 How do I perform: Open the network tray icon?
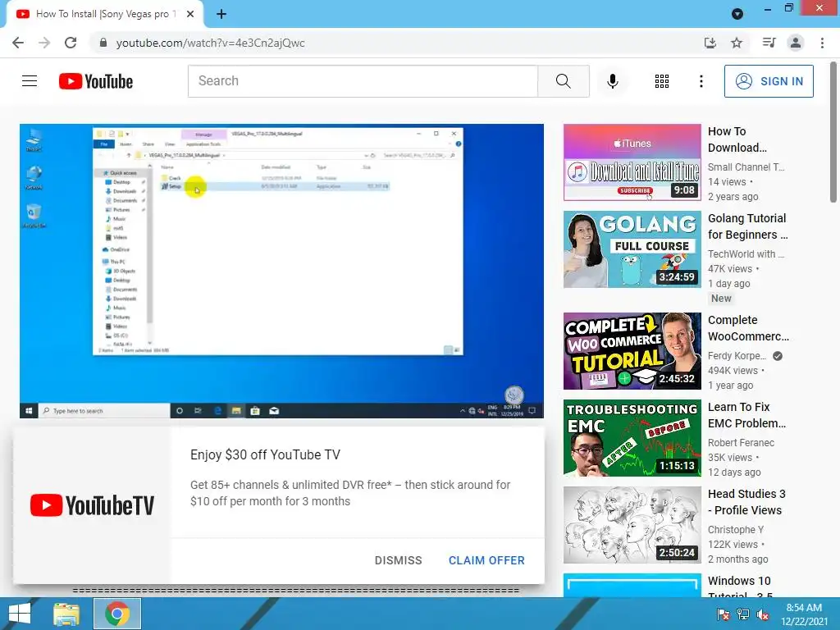click(x=743, y=614)
